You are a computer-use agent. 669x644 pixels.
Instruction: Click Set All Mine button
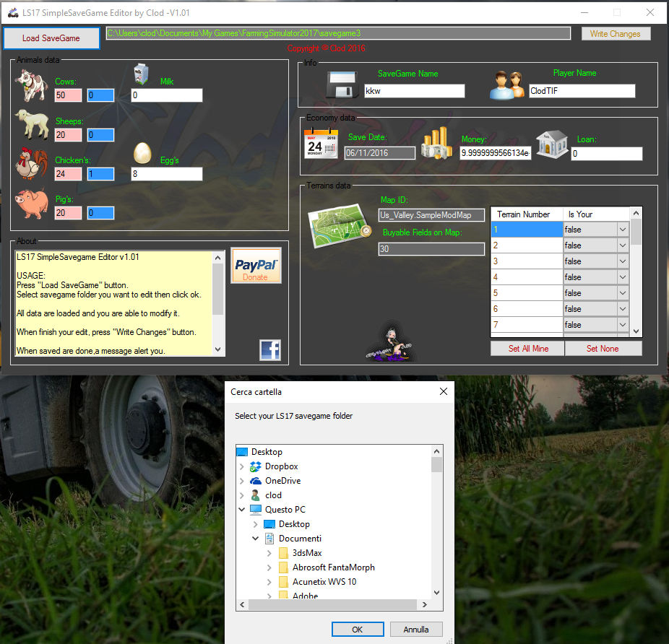[x=528, y=349]
